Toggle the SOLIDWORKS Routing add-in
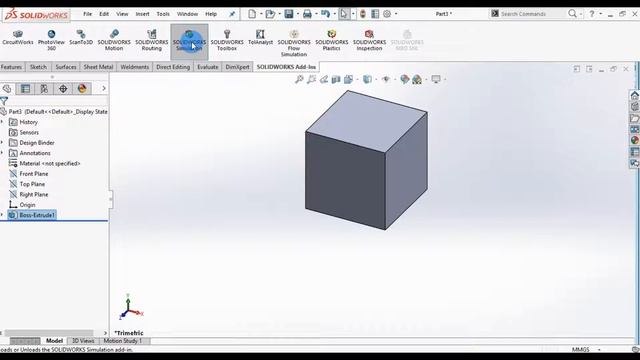Image resolution: width=640 pixels, height=360 pixels. coord(151,40)
